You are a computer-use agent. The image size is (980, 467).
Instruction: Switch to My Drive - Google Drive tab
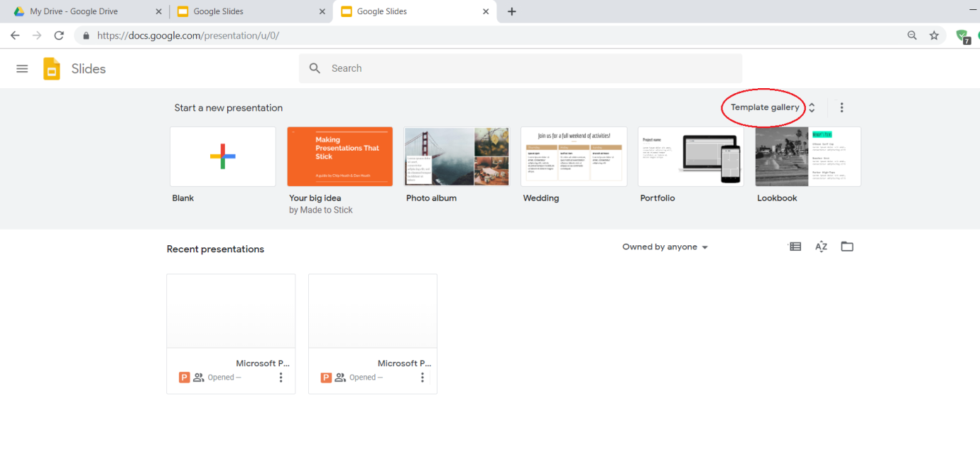tap(73, 11)
